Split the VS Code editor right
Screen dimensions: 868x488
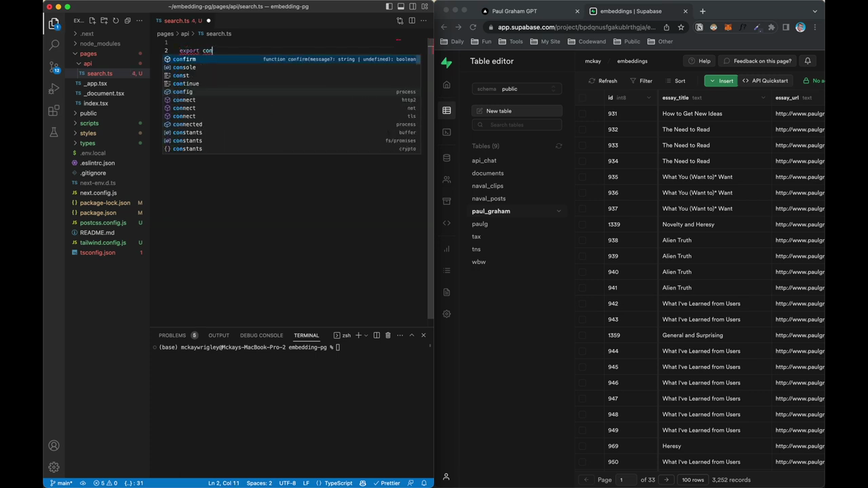pyautogui.click(x=412, y=21)
